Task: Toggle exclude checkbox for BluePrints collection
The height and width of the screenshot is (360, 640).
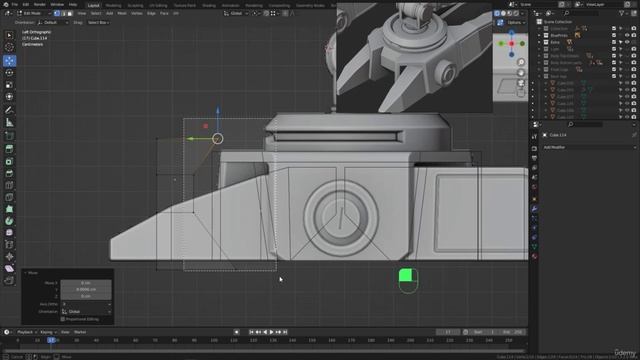Action: click(613, 36)
